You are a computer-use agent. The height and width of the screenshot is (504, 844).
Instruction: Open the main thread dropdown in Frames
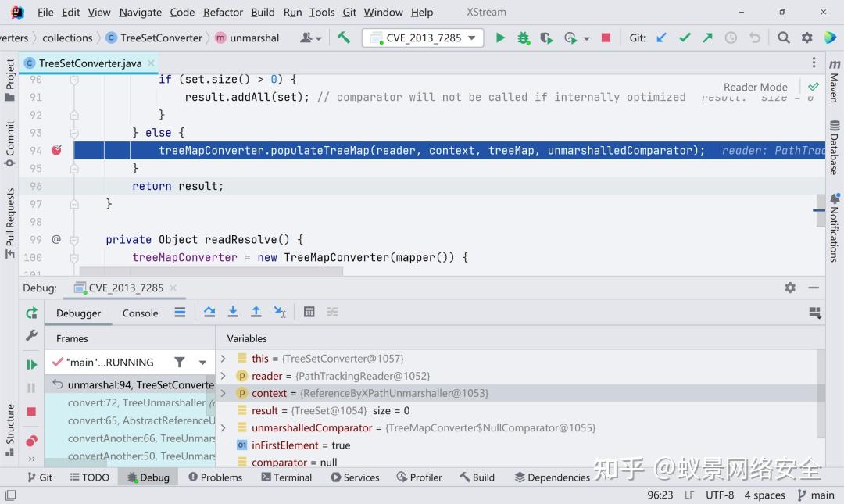click(x=202, y=362)
